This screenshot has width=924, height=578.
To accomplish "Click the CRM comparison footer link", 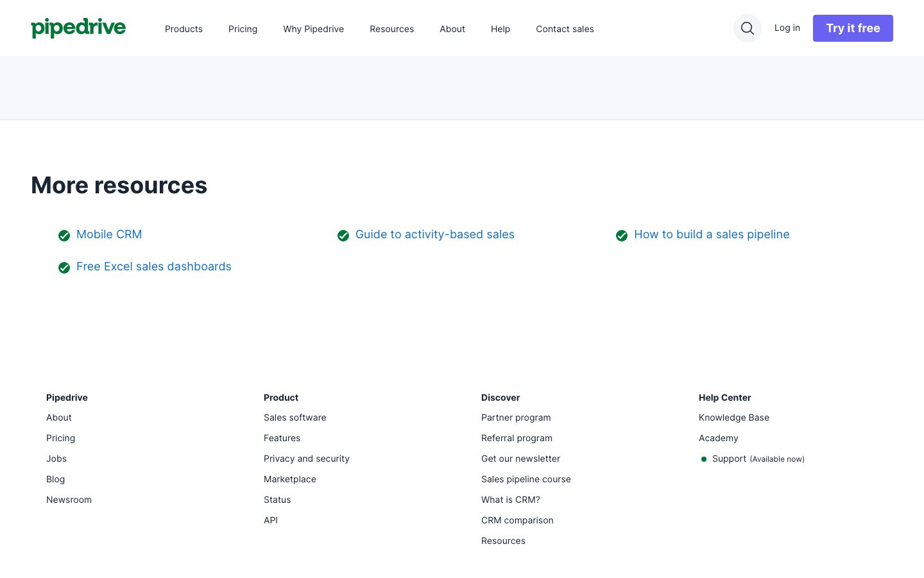I will tap(517, 520).
